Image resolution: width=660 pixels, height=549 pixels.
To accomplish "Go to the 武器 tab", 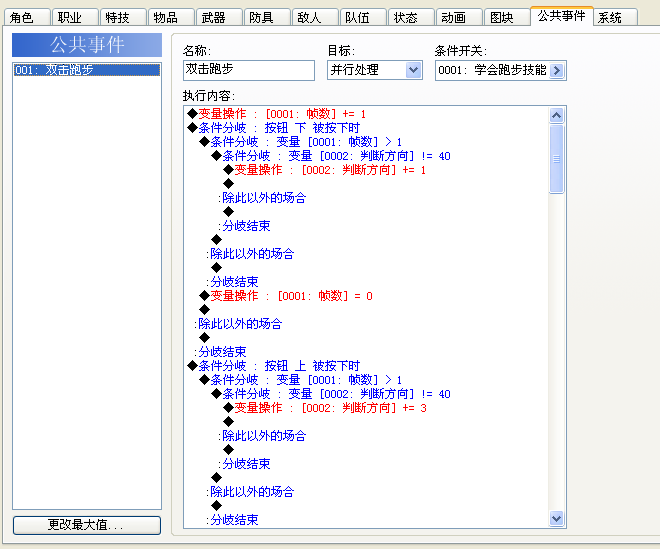I will 219,17.
